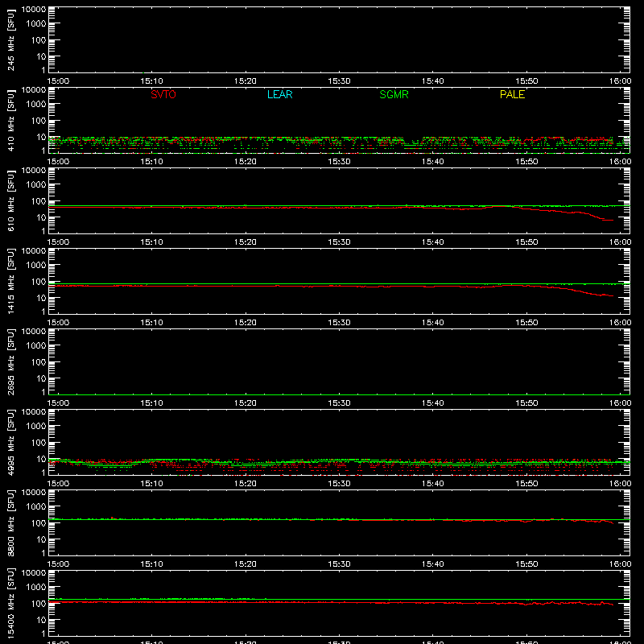Click 15:20 under the 2695 MHz panel
The image size is (644, 644).
point(246,403)
